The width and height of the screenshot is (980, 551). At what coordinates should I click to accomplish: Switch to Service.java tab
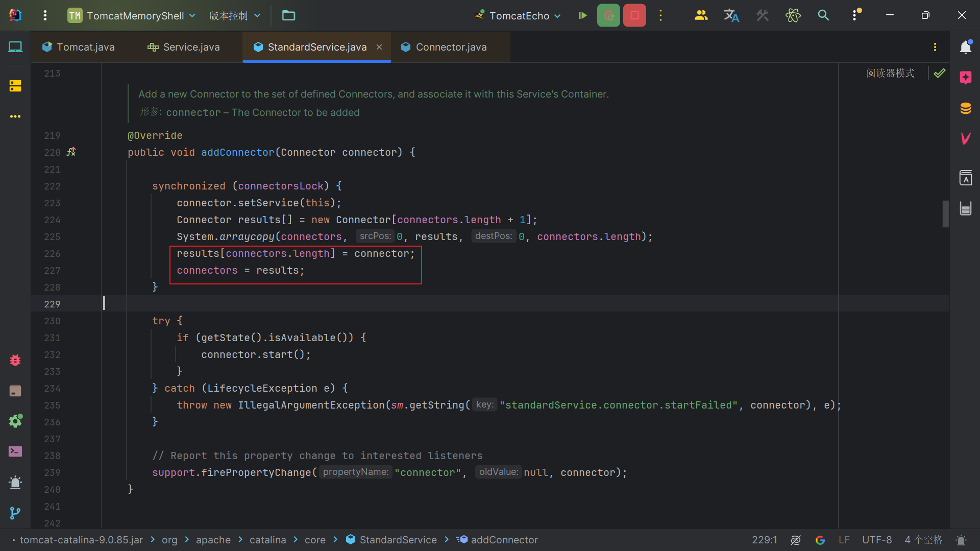184,47
